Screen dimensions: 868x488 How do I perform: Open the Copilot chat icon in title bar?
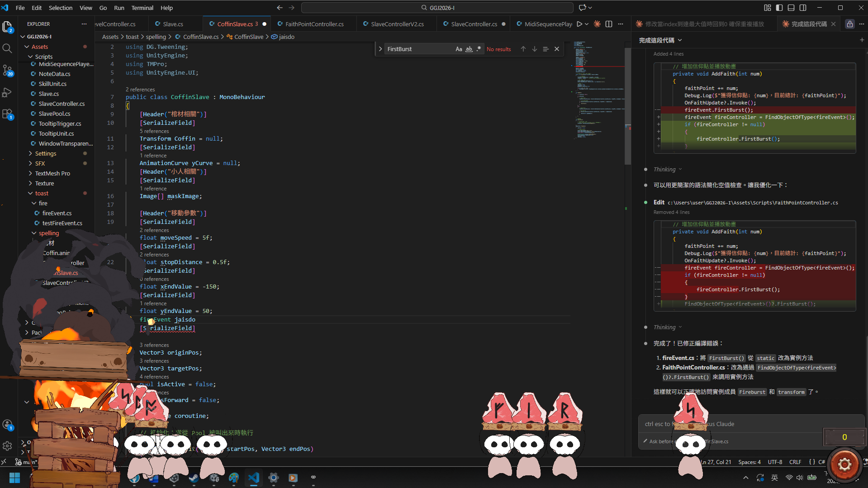click(x=582, y=8)
